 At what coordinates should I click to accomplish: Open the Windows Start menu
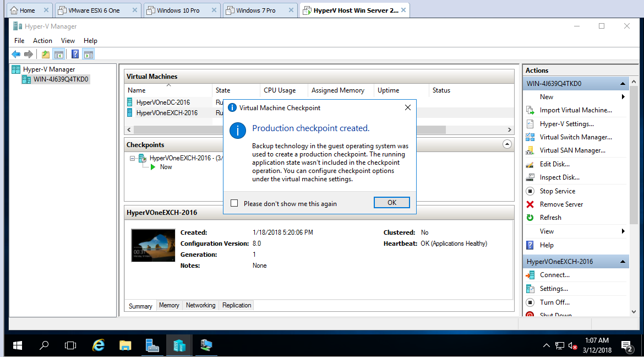click(x=18, y=345)
